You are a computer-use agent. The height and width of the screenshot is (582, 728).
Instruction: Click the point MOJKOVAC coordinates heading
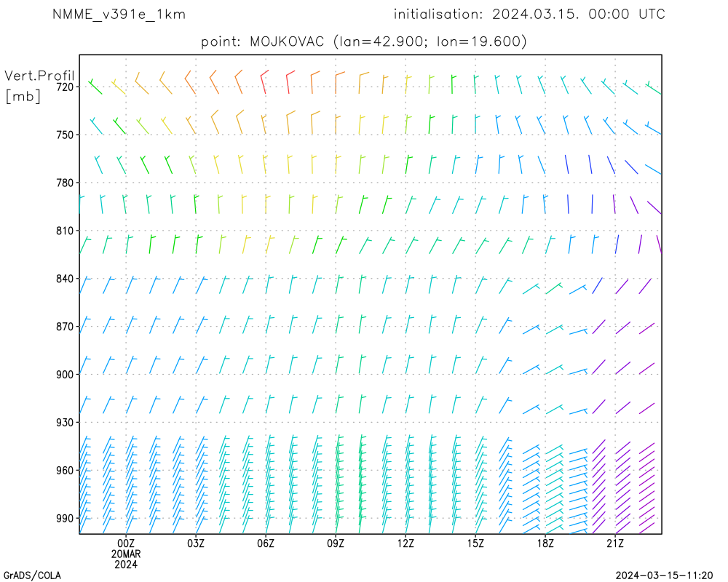coord(364,41)
